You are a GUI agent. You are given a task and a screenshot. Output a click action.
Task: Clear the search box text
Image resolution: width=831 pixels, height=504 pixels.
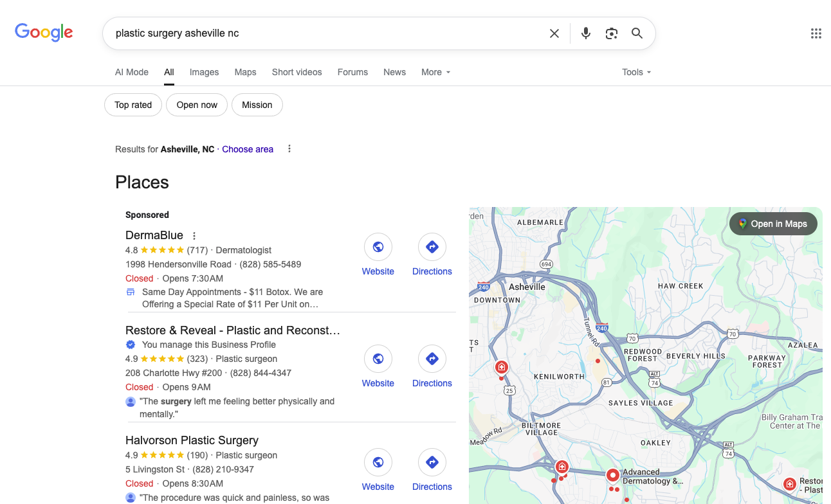pos(554,33)
